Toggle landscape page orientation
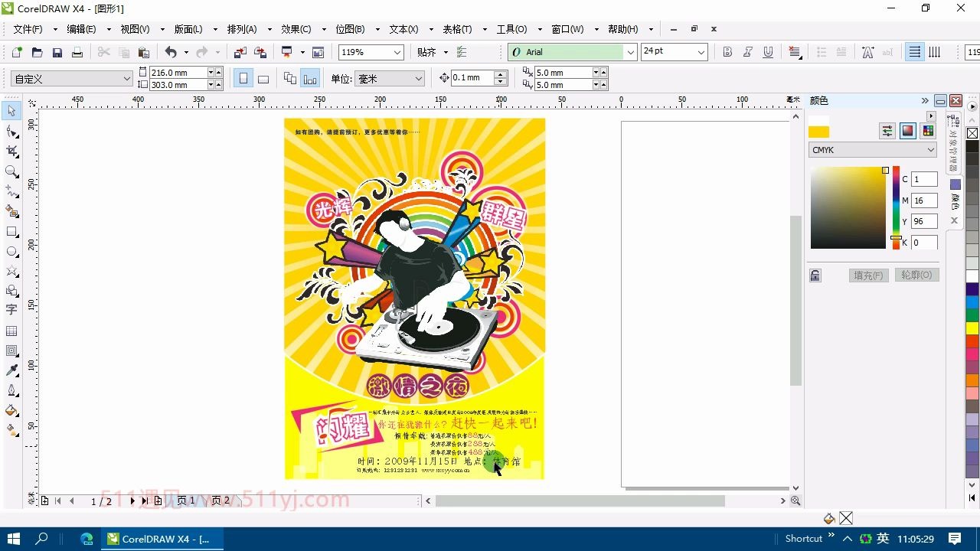Image resolution: width=980 pixels, height=551 pixels. pyautogui.click(x=263, y=78)
